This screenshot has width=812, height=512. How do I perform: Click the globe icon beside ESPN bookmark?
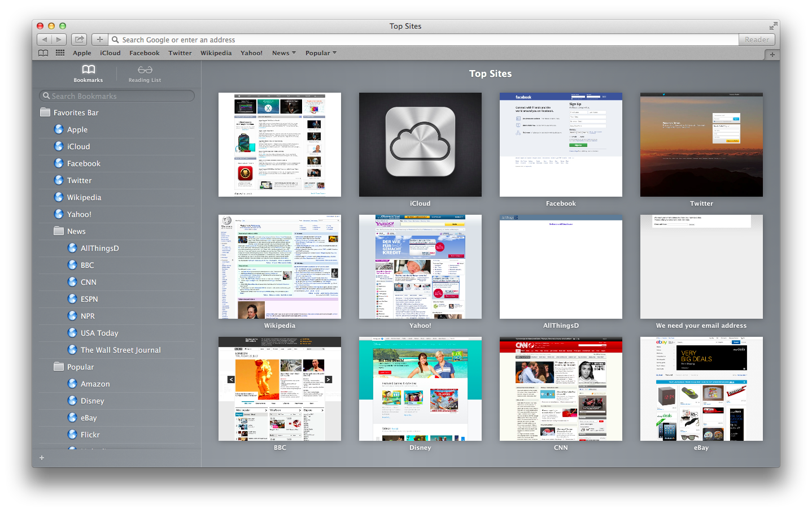click(72, 299)
